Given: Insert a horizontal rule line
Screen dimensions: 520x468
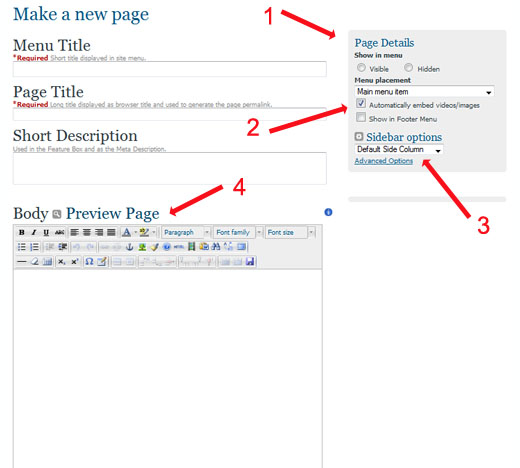Looking at the screenshot, I should (x=22, y=262).
